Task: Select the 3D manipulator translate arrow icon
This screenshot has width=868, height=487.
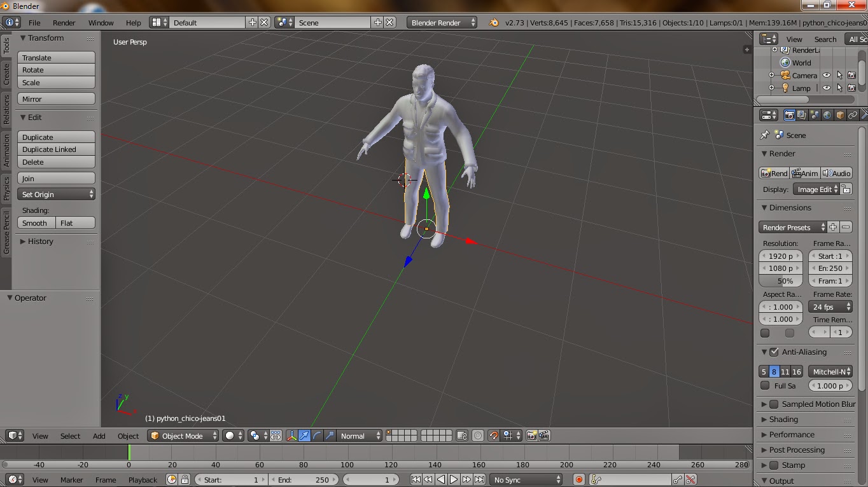Action: [304, 436]
